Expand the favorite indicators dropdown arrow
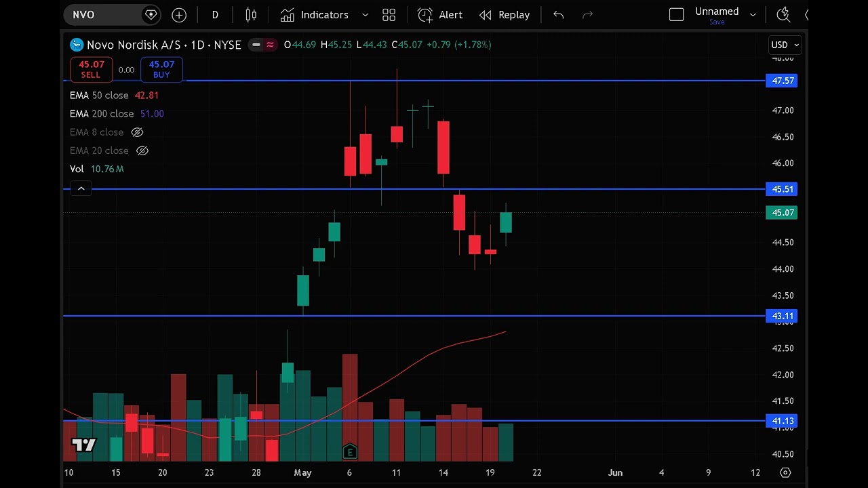Viewport: 868px width, 488px height. coord(365,14)
